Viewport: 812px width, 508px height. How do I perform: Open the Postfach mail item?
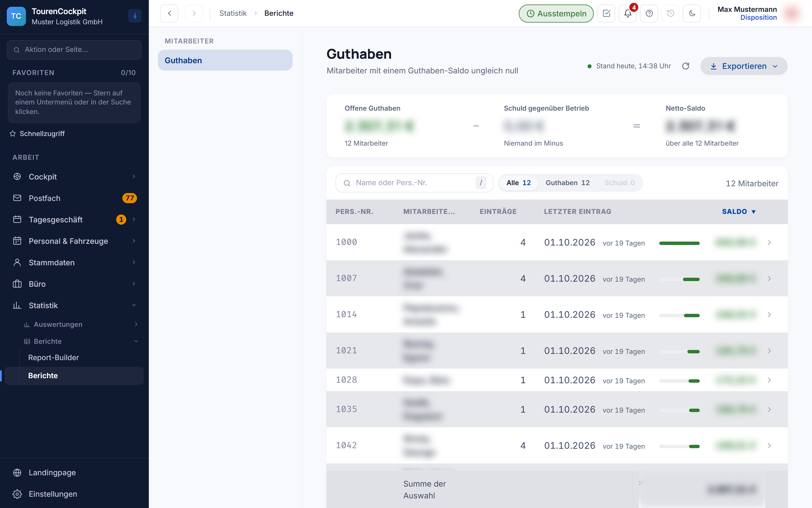click(74, 198)
